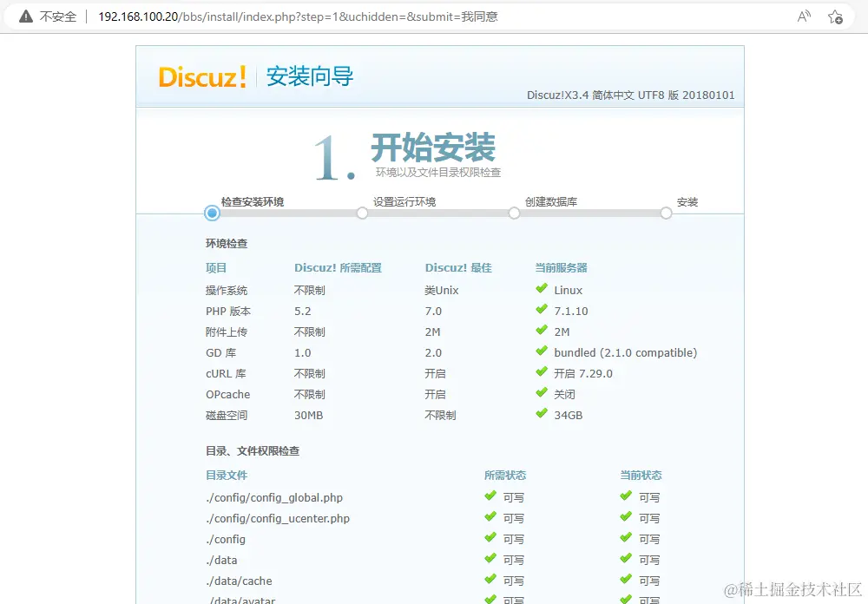Click the Discuz!X3.4 version string
Image resolution: width=868 pixels, height=604 pixels.
630,95
